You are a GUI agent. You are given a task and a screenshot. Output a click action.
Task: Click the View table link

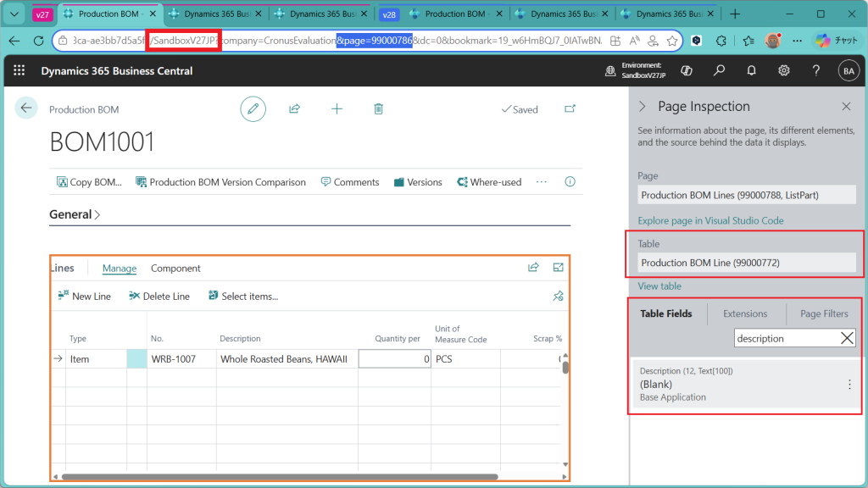[659, 286]
